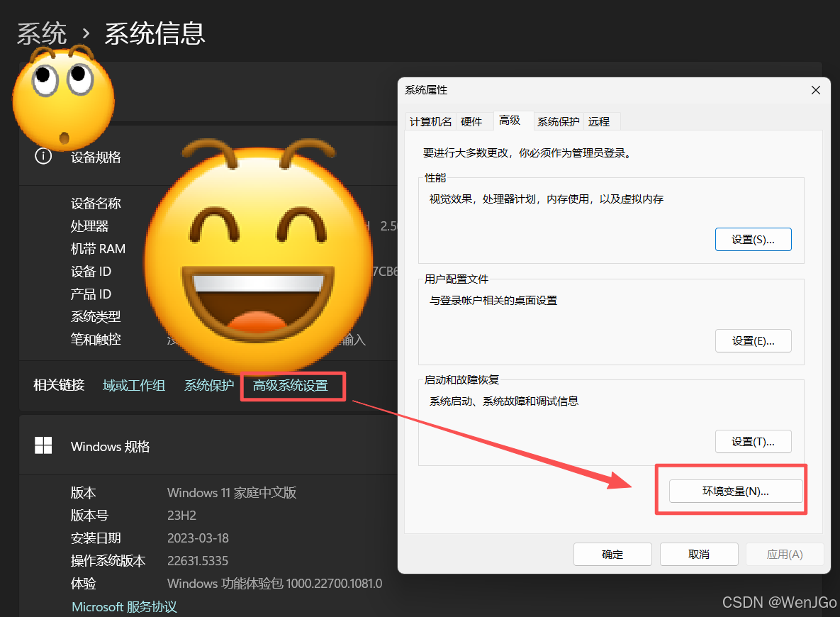This screenshot has width=840, height=617.
Task: Click the disabled 应用(A) button
Action: [785, 555]
